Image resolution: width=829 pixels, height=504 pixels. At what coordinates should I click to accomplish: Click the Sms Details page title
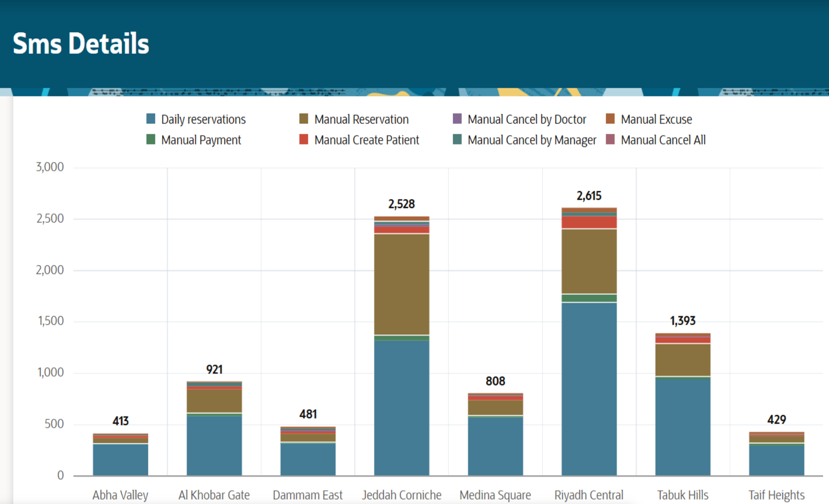click(81, 43)
